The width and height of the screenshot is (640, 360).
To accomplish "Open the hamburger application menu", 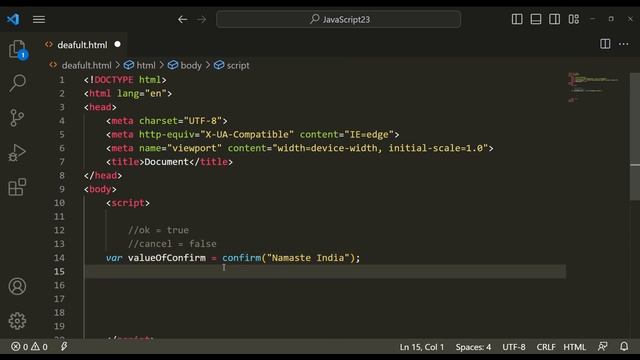I will coord(39,19).
